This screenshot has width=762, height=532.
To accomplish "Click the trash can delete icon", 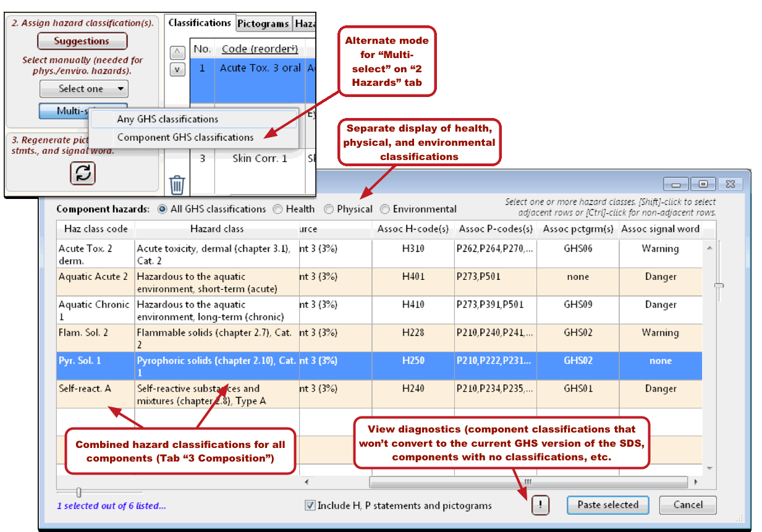I will coord(177,184).
